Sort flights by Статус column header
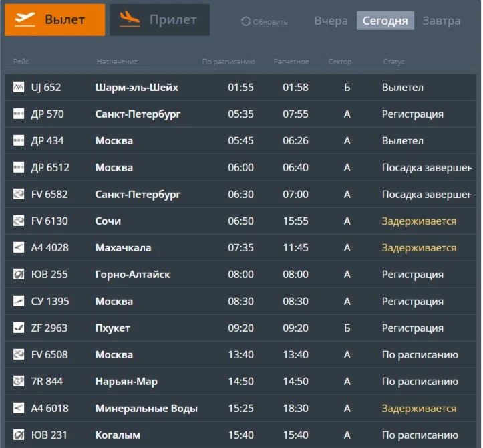Viewport: 483px width, 448px height. (393, 62)
